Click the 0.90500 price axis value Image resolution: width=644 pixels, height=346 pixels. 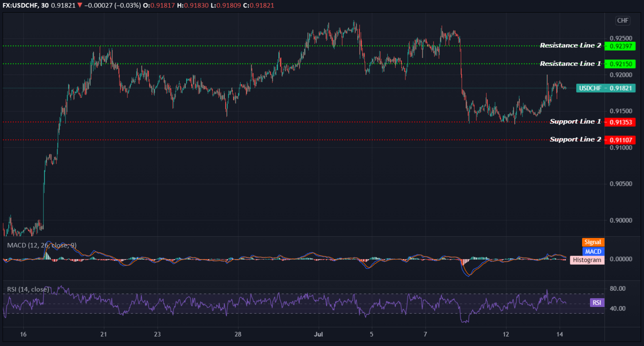pos(621,184)
